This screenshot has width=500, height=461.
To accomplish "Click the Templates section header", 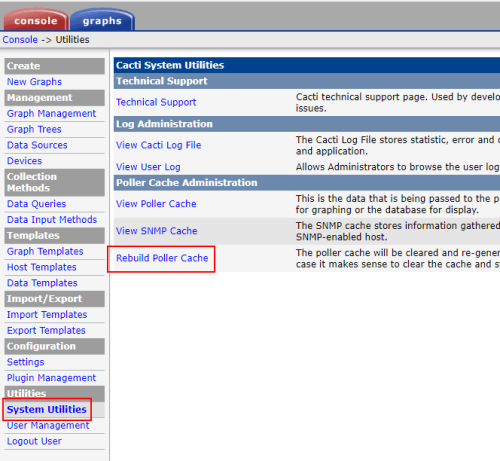I will [x=55, y=235].
